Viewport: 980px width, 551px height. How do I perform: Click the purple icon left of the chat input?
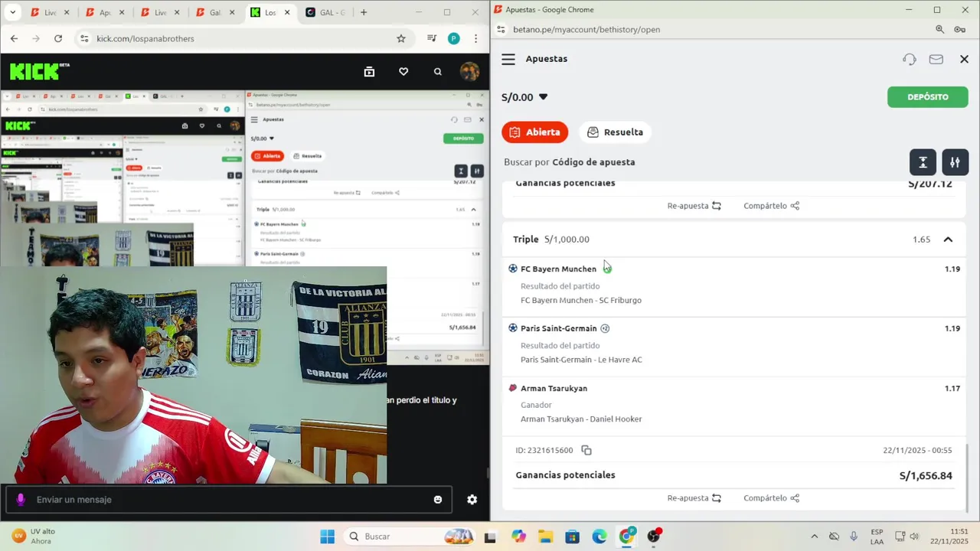pos(21,500)
